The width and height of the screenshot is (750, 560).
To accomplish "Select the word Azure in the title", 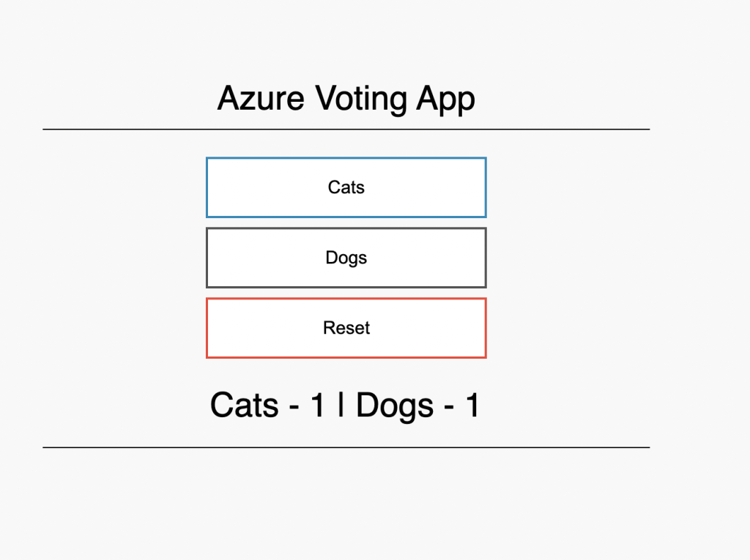I will 261,98.
